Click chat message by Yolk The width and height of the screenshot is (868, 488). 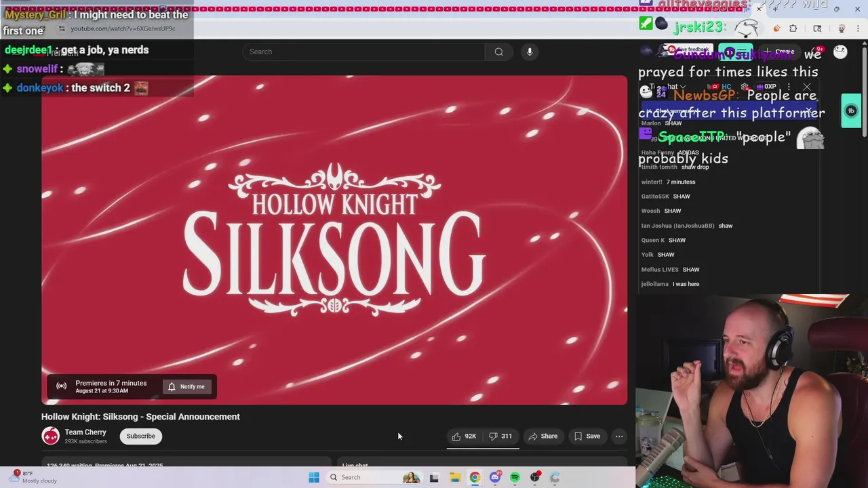coord(658,255)
